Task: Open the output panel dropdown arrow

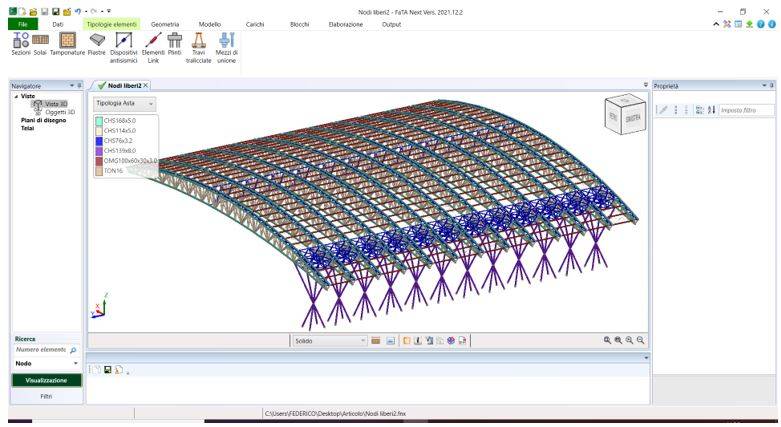Action: 646,358
